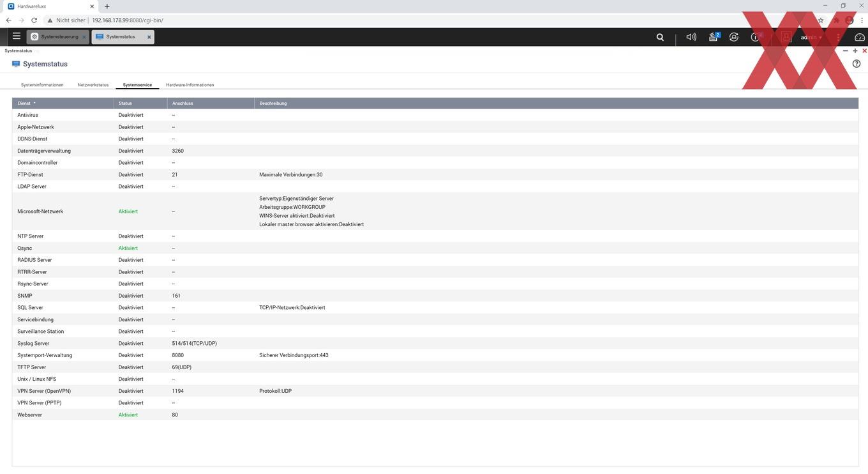Select the Datenträgerverwaltung row
This screenshot has height=474, width=868.
(435, 151)
